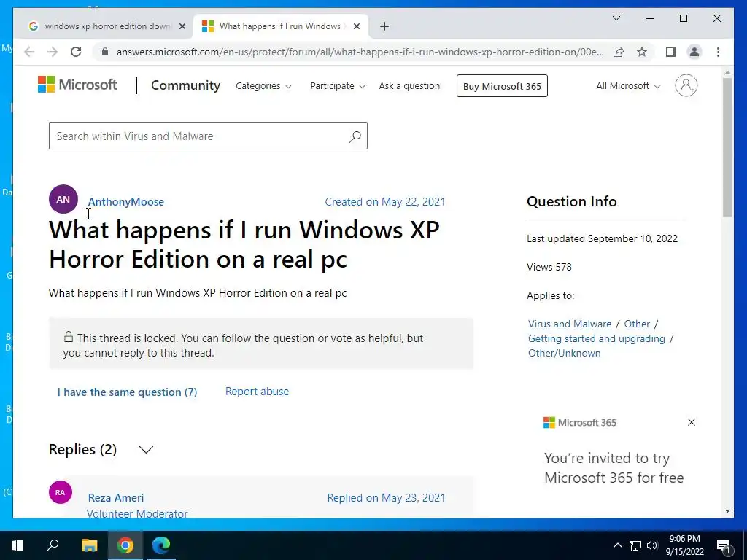This screenshot has width=747, height=560.
Task: Click the scrollbar down arrow
Action: pos(727,511)
